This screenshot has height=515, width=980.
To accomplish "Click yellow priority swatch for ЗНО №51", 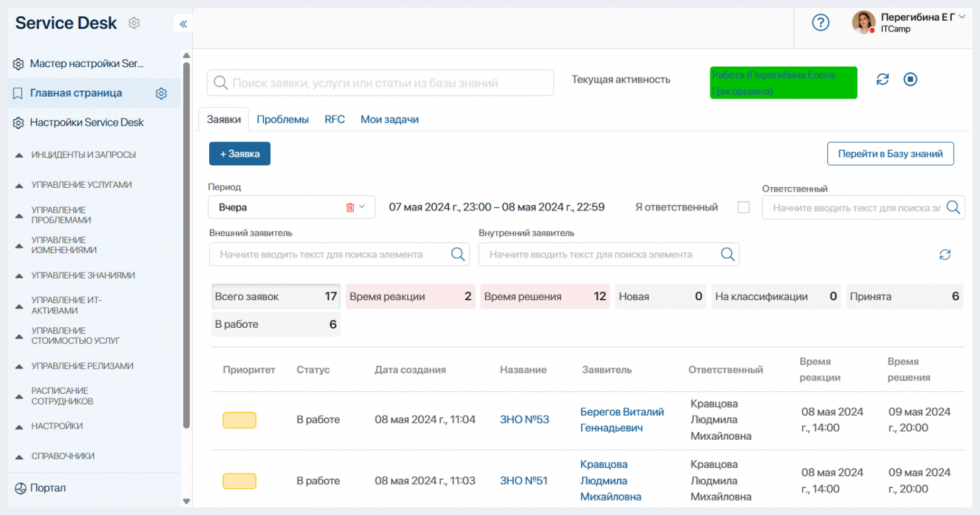I will 239,481.
